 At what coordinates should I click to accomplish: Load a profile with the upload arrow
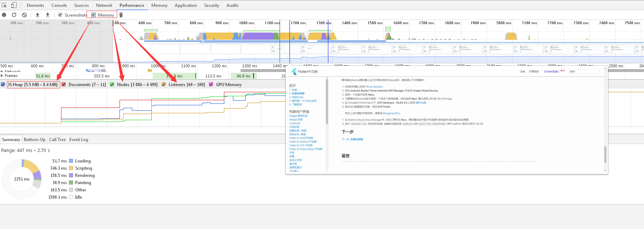[38, 15]
